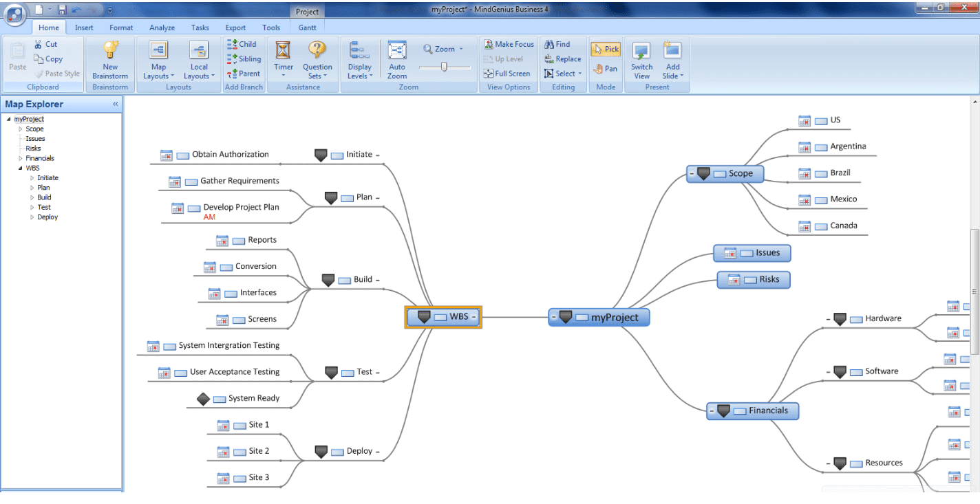Open the MindGenius application orb menu
The width and height of the screenshot is (980, 504).
pos(15,14)
